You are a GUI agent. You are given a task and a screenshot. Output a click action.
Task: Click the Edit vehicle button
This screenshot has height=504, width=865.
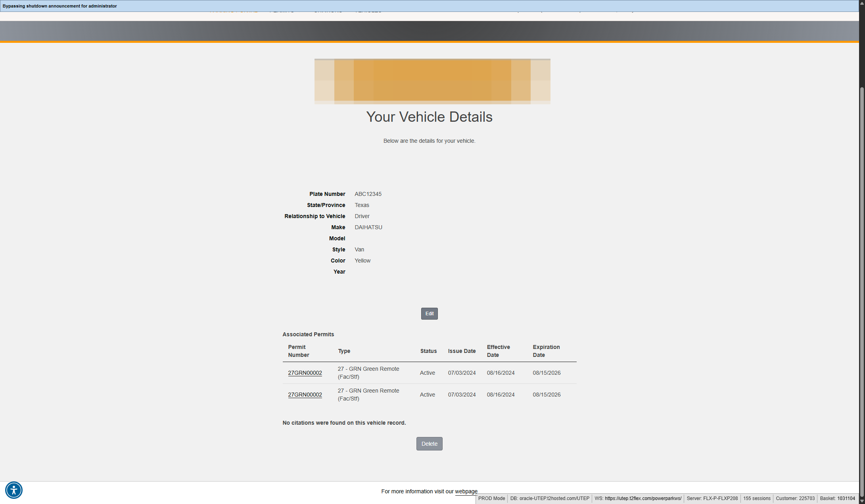(x=429, y=314)
